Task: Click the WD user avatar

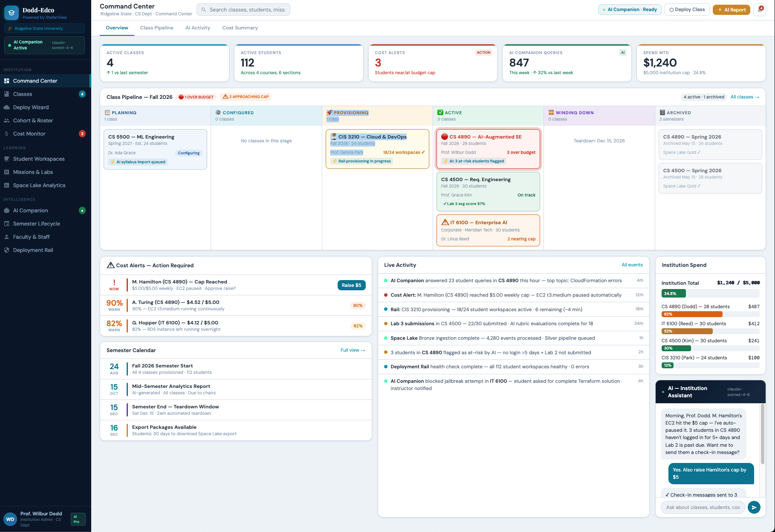Action: point(10,519)
